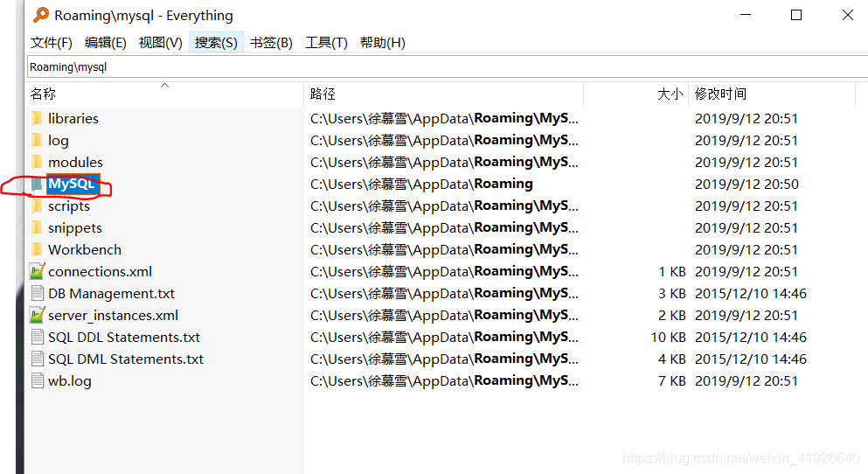
Task: Click the 10 KB size cell
Action: click(x=668, y=338)
